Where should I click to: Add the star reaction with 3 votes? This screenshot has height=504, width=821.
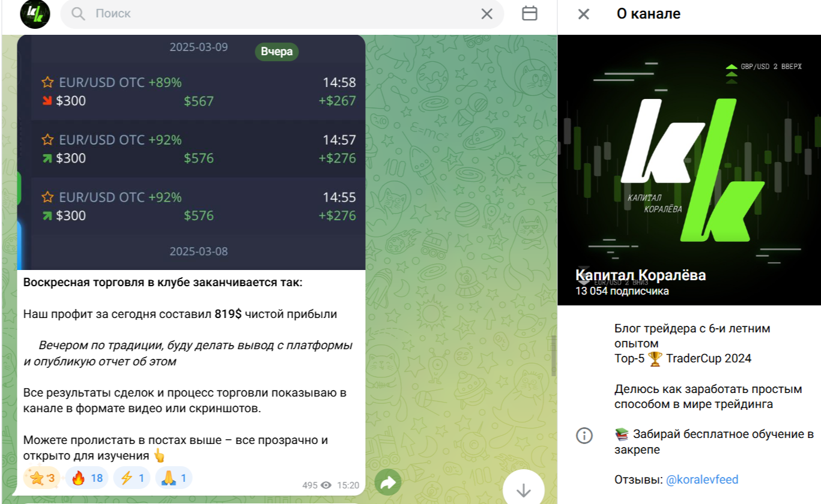pyautogui.click(x=42, y=478)
